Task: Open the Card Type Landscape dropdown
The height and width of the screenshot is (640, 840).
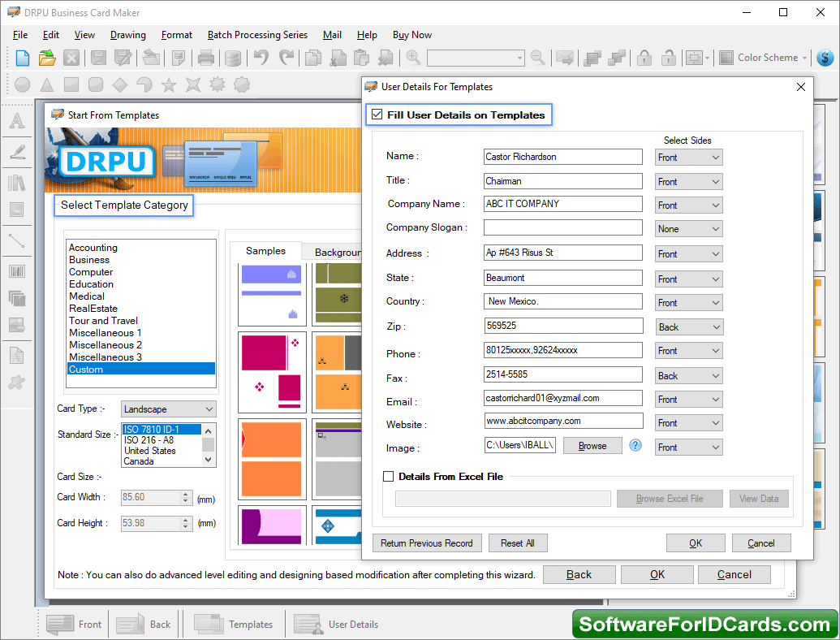Action: [x=168, y=409]
